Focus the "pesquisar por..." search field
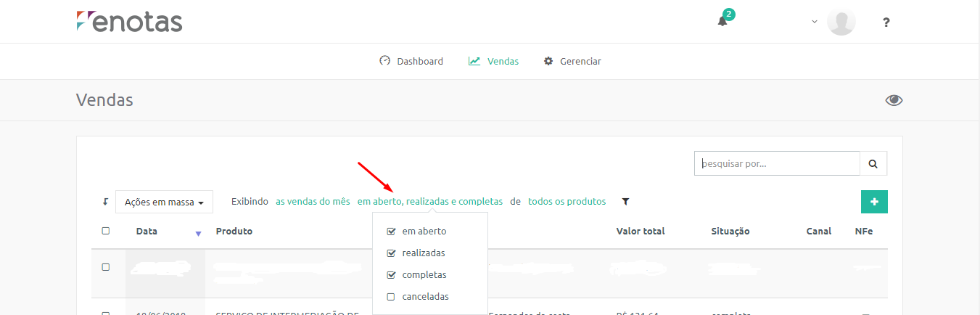Screen dimensions: 980x315 coord(777,163)
